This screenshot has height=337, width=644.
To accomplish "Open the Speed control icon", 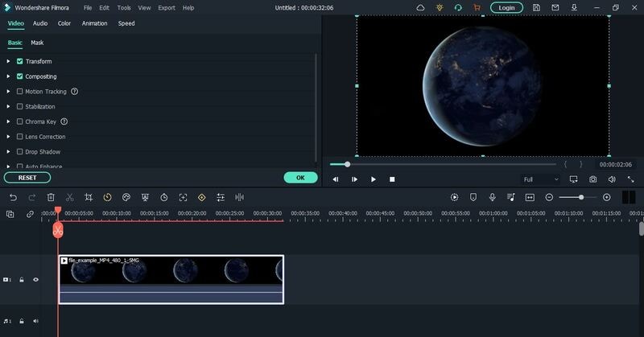I will (107, 197).
